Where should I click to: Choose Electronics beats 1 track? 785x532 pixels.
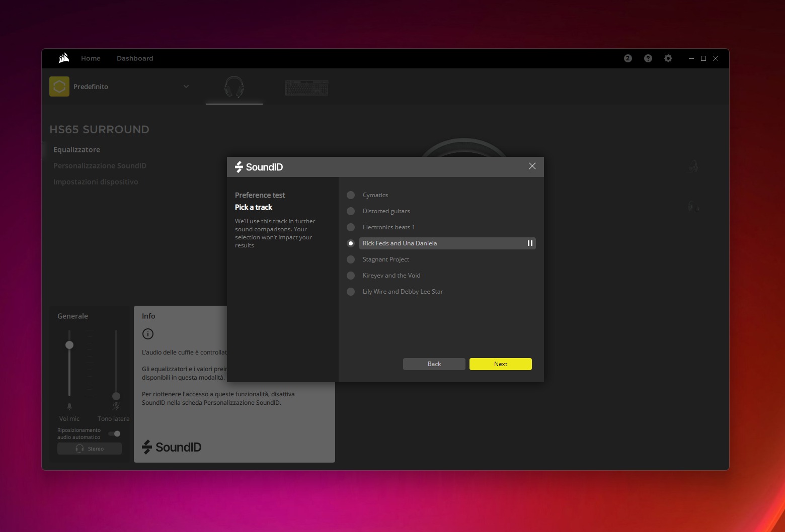[x=351, y=227]
